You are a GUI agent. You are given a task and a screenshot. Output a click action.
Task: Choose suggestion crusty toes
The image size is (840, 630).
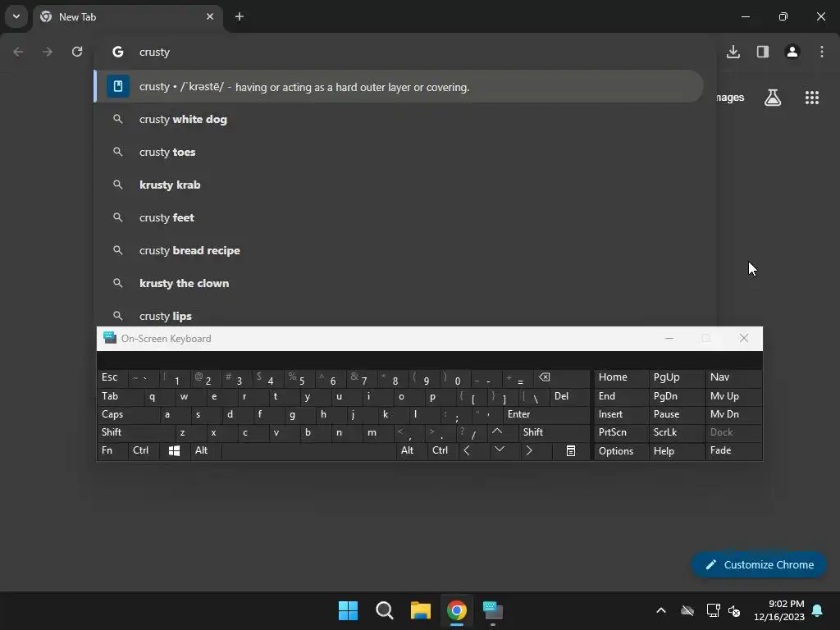click(x=399, y=152)
